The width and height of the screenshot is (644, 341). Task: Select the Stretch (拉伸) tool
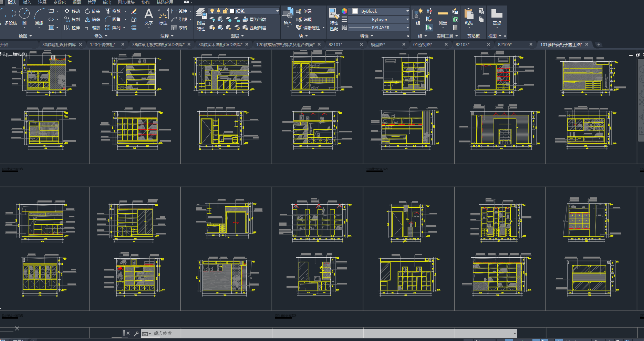click(x=72, y=28)
